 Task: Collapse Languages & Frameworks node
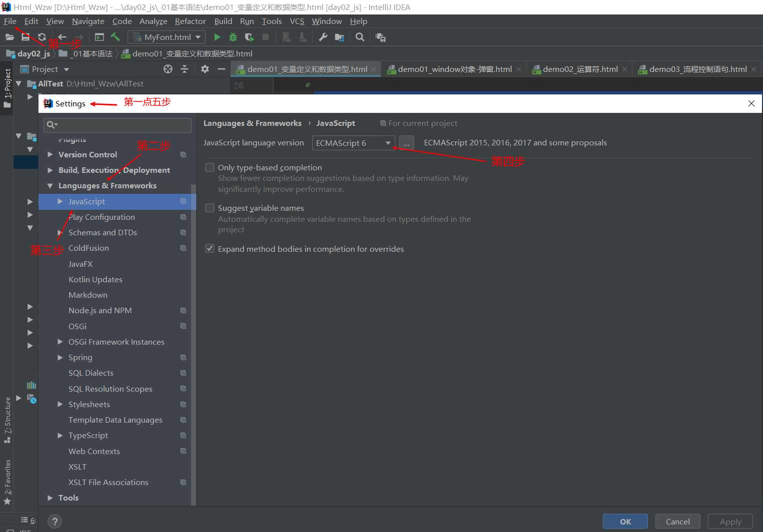click(x=50, y=186)
